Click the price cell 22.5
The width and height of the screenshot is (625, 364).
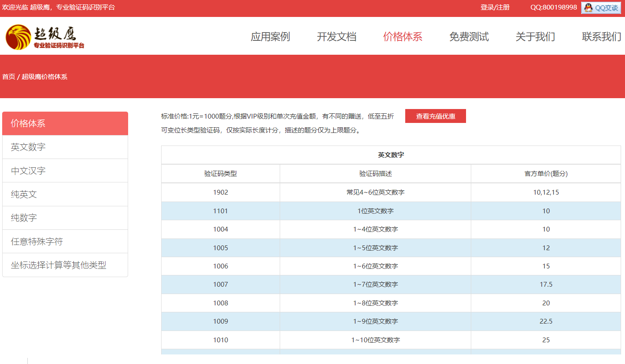pos(546,321)
